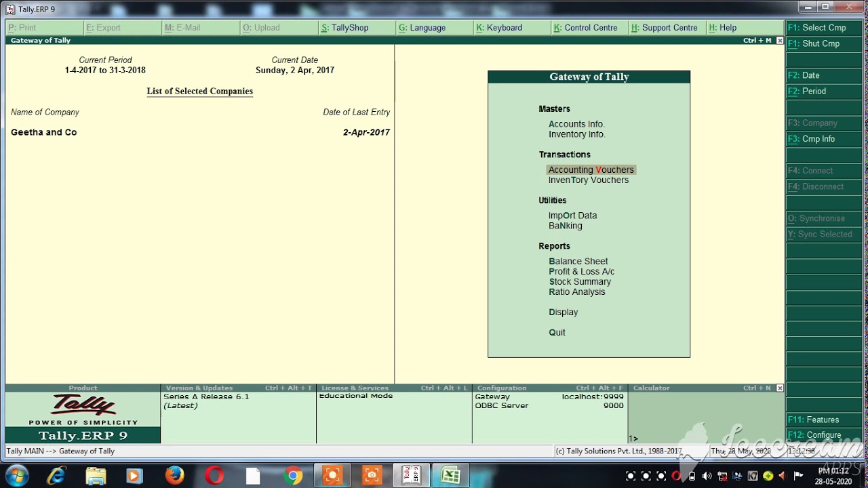Open Profit & Loss A/c report
This screenshot has width=868, height=488.
click(581, 272)
